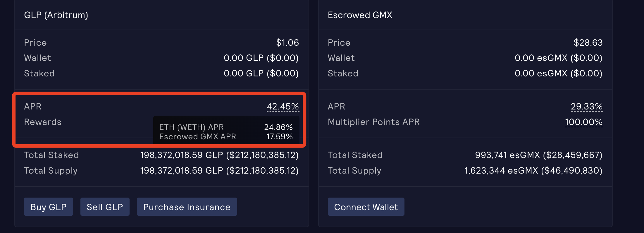The image size is (644, 233).
Task: Click Connect Wallet in Escrowed GMX card
Action: [x=366, y=207]
